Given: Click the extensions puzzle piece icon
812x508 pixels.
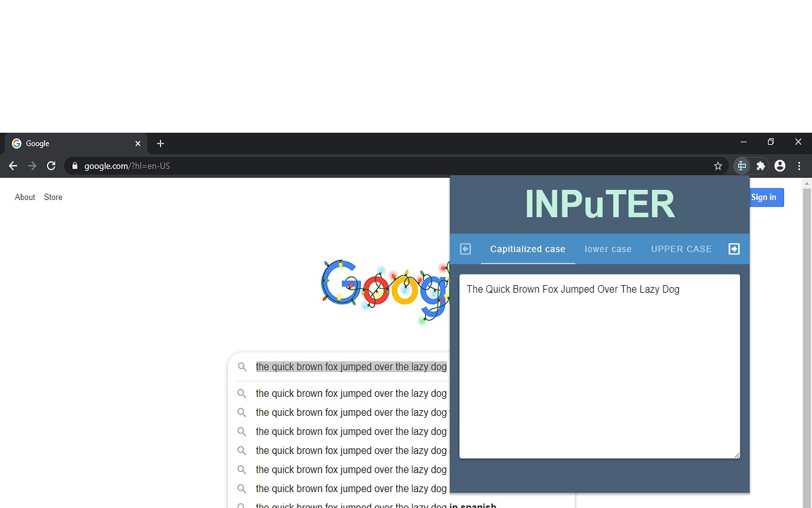Looking at the screenshot, I should point(761,166).
